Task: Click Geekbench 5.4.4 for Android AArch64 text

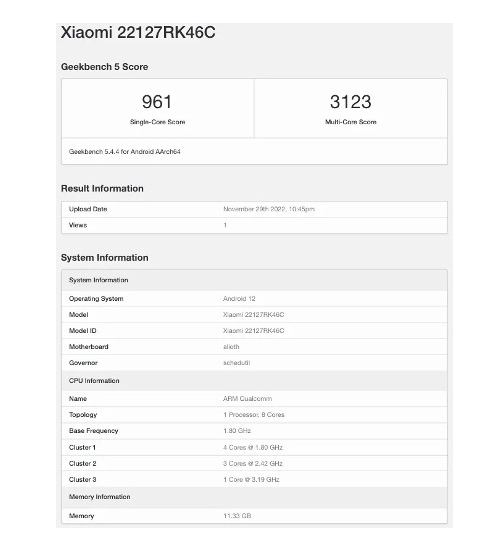Action: (125, 152)
